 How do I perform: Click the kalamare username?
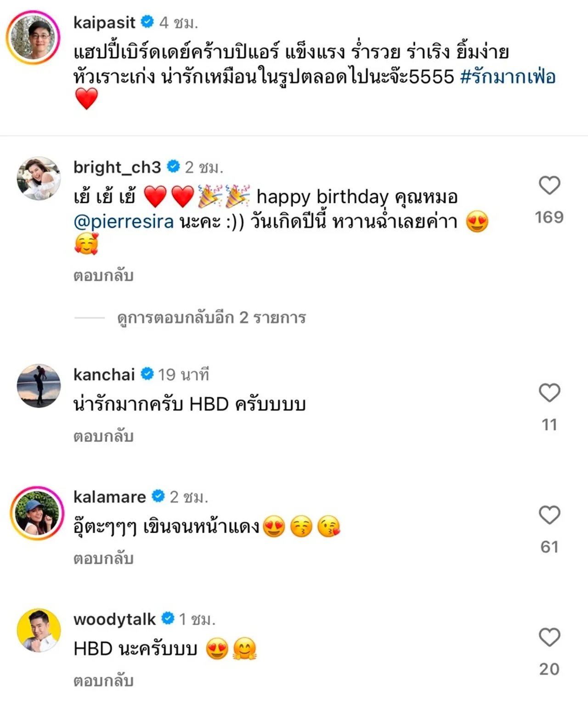pyautogui.click(x=109, y=497)
